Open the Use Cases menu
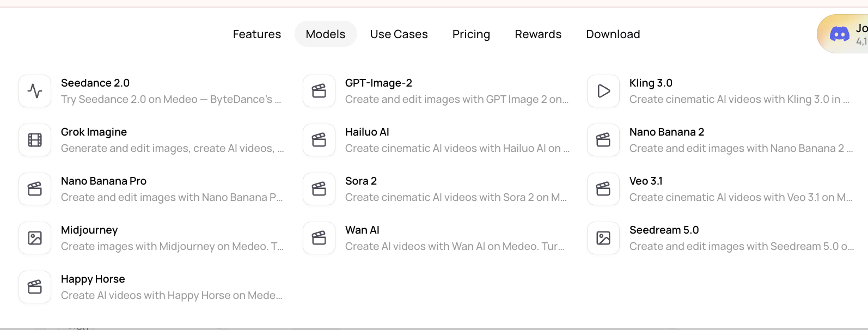Screen dimensions: 868x330 pos(399,34)
